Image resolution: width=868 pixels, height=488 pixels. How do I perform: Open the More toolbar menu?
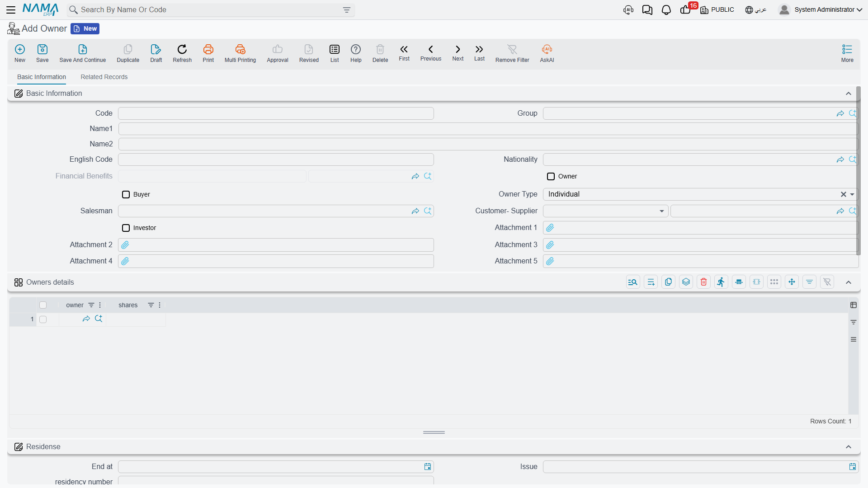coord(847,53)
